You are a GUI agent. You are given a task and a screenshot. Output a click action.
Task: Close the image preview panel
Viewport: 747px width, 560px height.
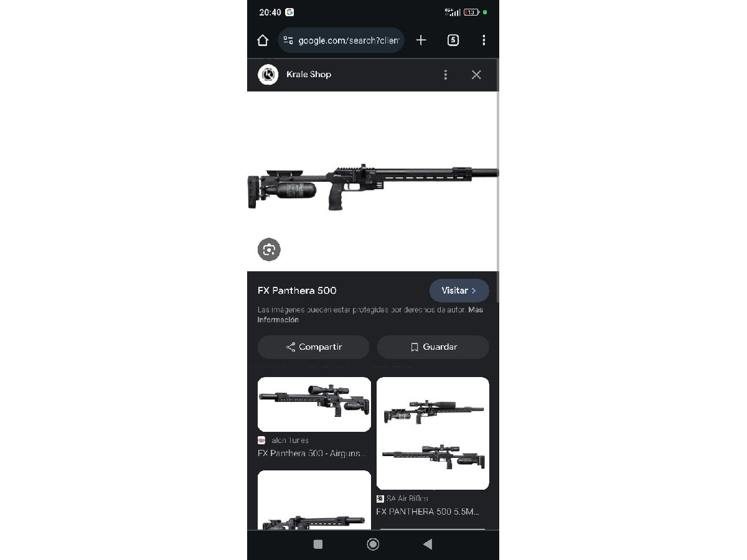tap(476, 75)
